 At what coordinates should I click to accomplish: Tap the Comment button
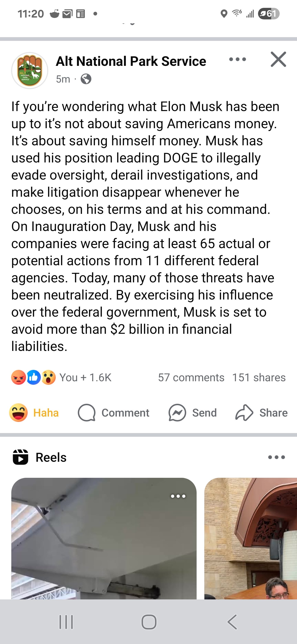(114, 413)
